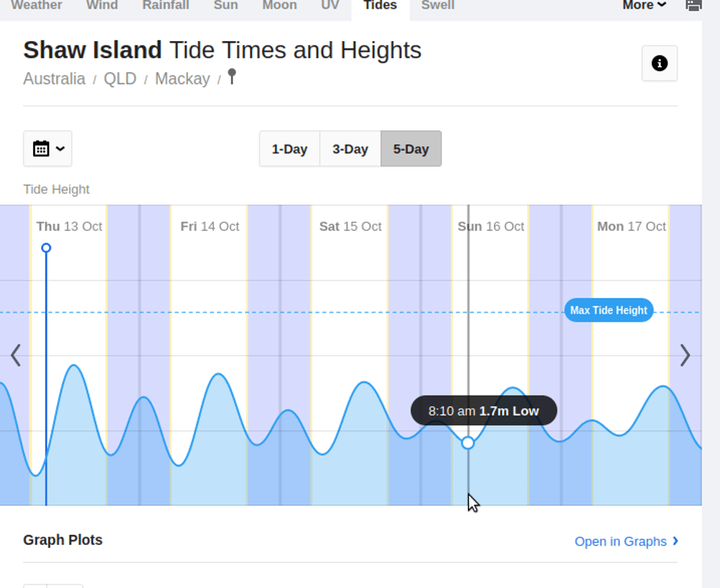Viewport: 720px width, 588px height.
Task: Follow the QLD breadcrumb link
Action: (x=120, y=79)
